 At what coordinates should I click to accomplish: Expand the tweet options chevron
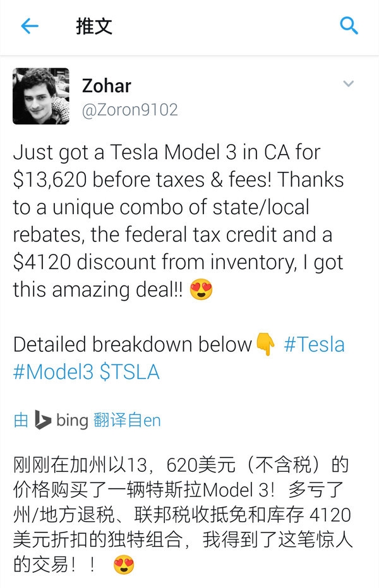348,84
